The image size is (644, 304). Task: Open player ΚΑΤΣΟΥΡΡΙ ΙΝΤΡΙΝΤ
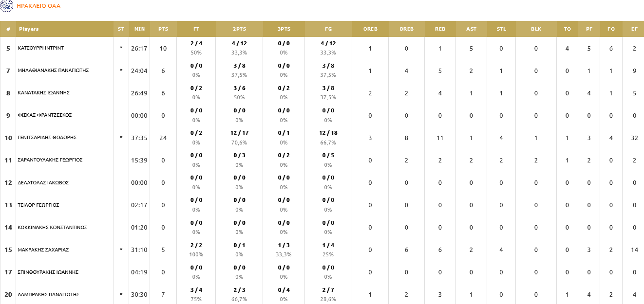pyautogui.click(x=40, y=48)
